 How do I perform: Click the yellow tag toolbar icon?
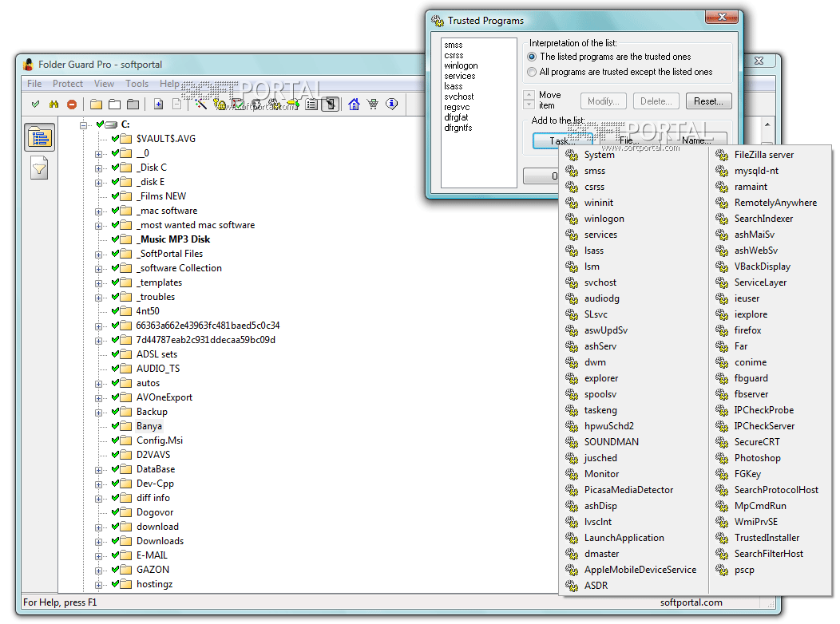pos(292,105)
